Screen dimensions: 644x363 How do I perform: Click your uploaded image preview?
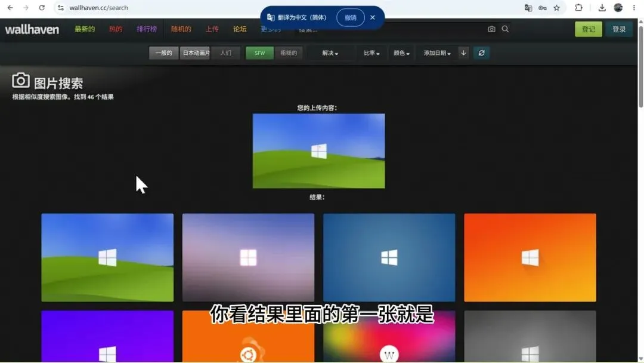318,151
